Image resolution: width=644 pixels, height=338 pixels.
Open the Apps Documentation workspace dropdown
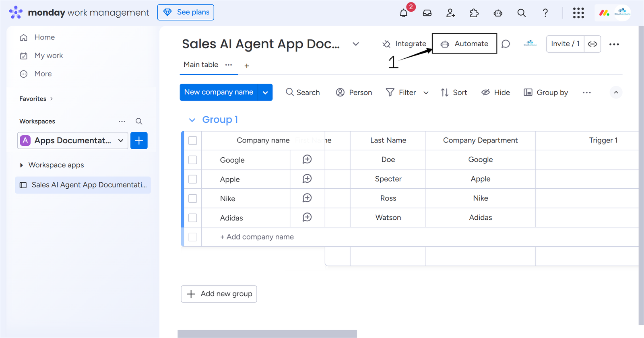72,140
